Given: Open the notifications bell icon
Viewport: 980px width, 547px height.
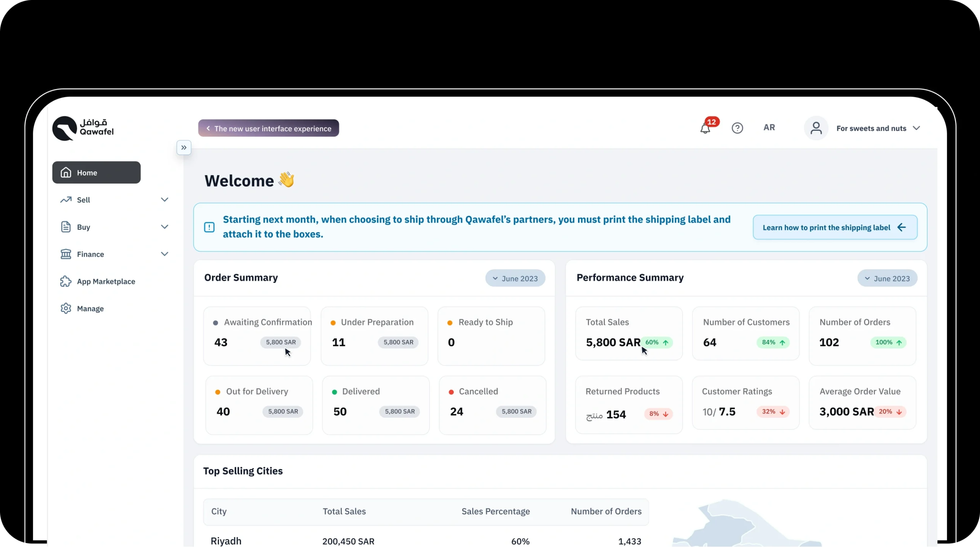Looking at the screenshot, I should 705,129.
